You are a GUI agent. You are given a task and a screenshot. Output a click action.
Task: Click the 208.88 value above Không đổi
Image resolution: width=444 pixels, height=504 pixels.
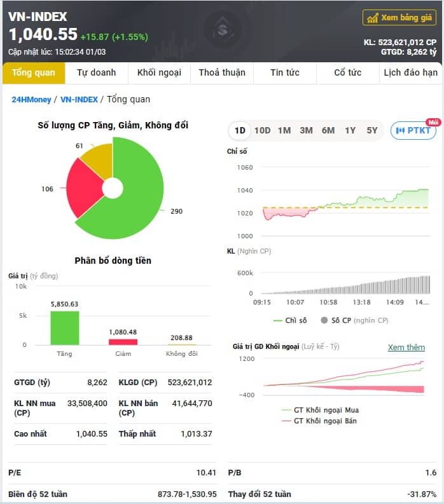(181, 338)
